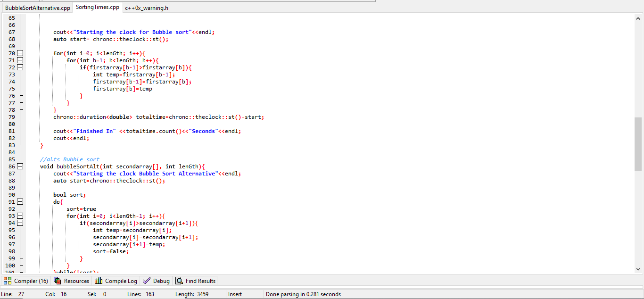The width and height of the screenshot is (644, 299).
Task: Toggle the fold marker on line 72
Action: point(19,67)
